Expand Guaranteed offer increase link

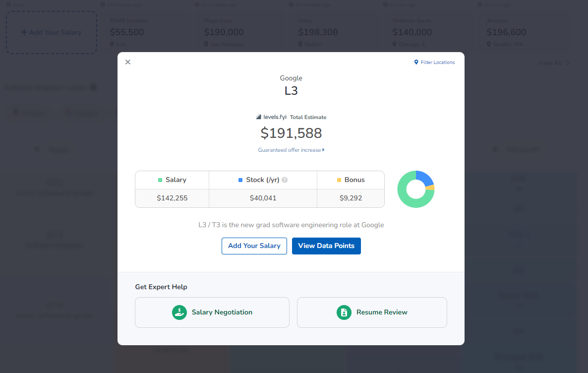tap(291, 150)
